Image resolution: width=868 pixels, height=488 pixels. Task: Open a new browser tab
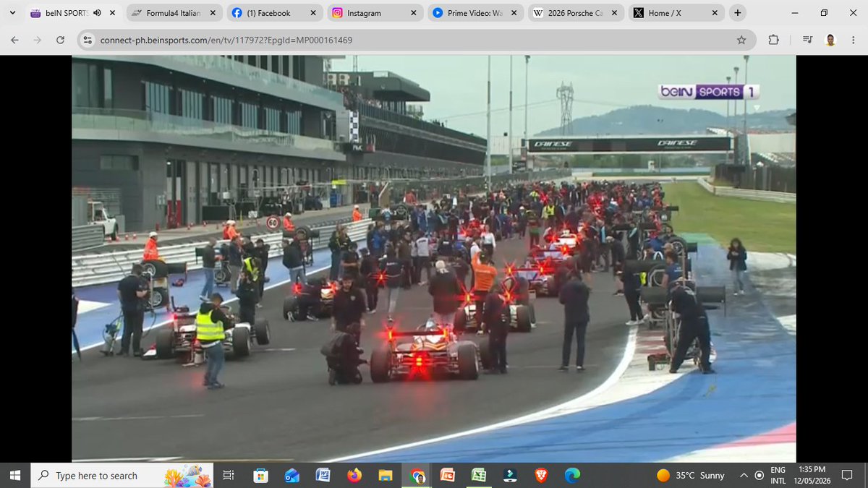(737, 13)
